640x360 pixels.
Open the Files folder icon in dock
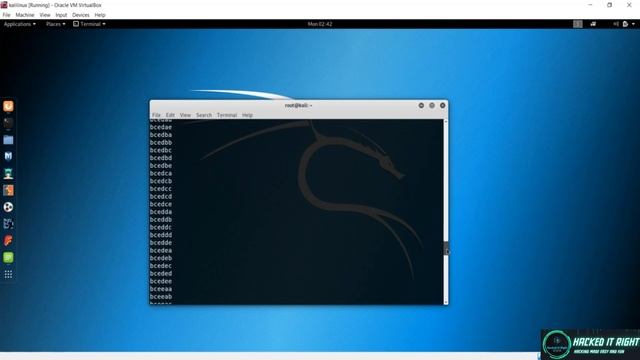[x=8, y=140]
